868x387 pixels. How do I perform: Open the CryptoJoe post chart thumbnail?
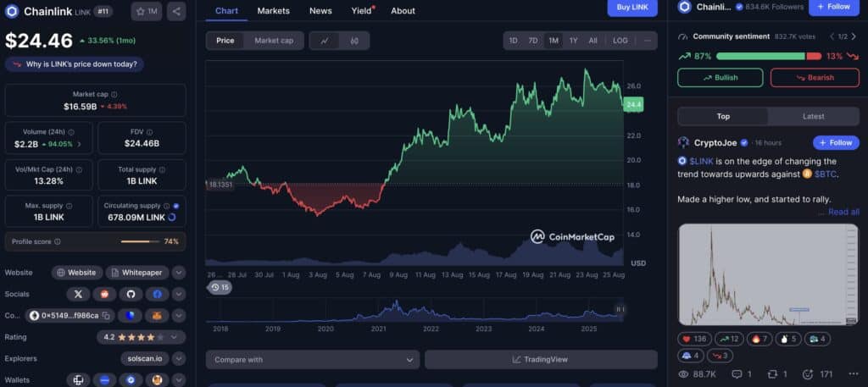pos(769,274)
